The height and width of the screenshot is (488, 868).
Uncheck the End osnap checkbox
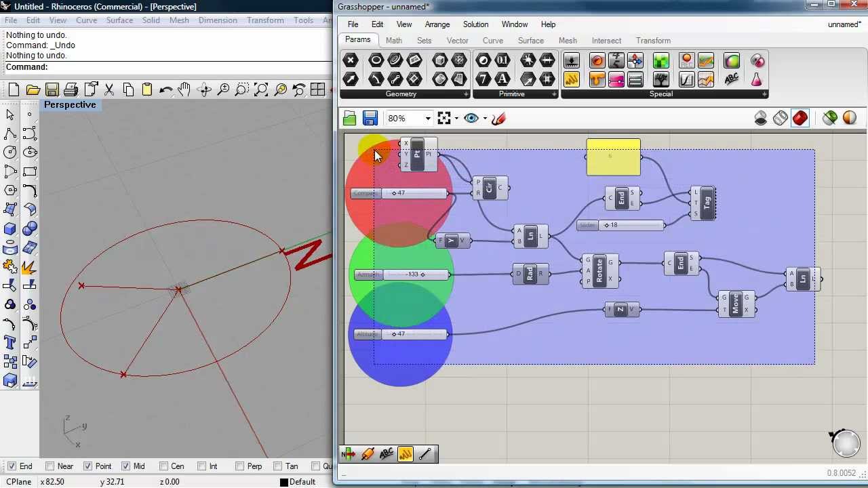[12, 466]
